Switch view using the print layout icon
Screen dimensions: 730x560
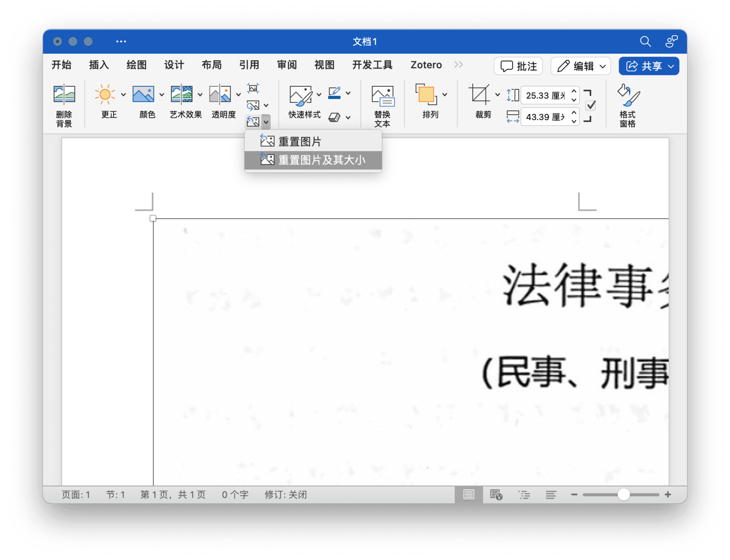pyautogui.click(x=469, y=494)
